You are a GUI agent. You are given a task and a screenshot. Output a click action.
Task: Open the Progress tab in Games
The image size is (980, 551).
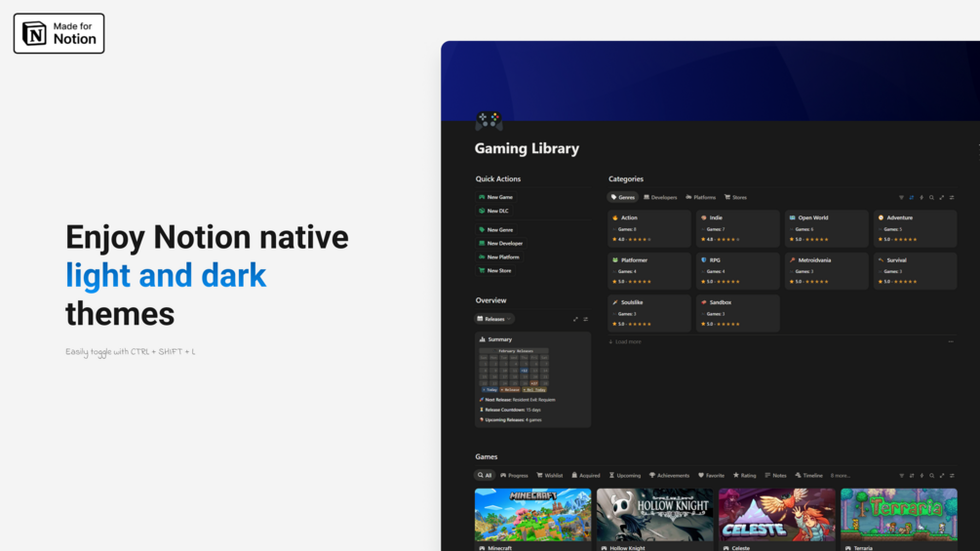514,475
